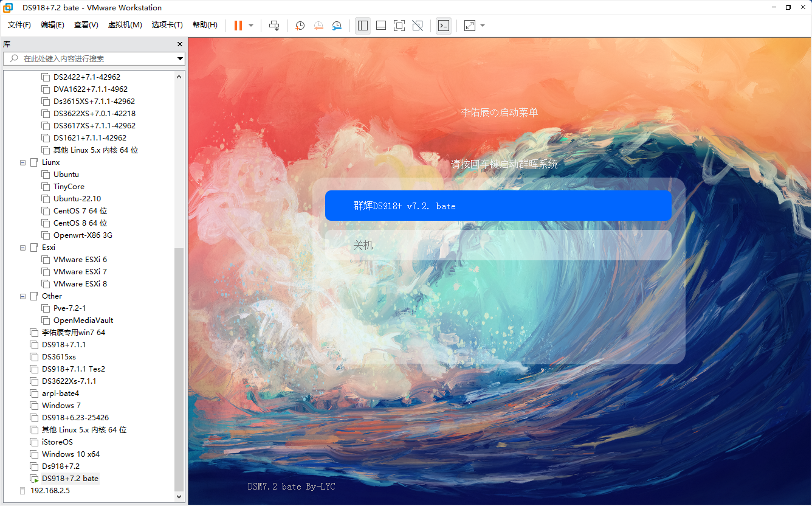Open the snapshot manager icon

pyautogui.click(x=337, y=26)
